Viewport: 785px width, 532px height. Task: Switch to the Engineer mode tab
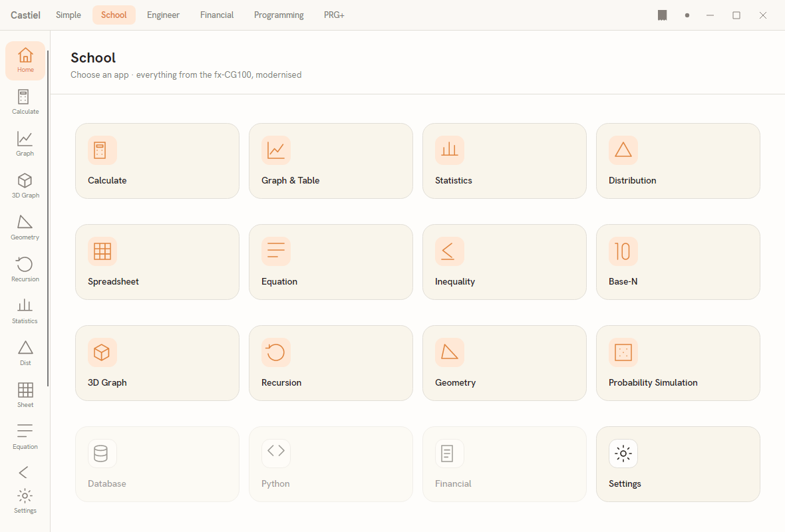[163, 15]
